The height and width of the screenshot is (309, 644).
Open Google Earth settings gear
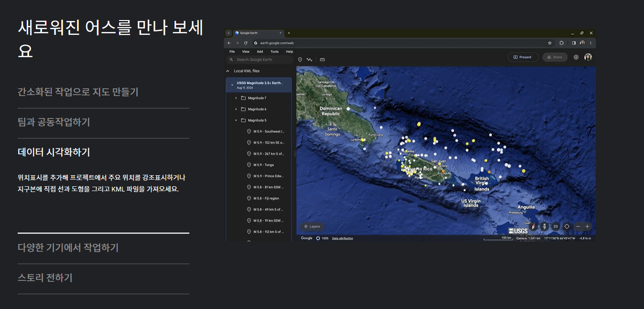pos(576,57)
